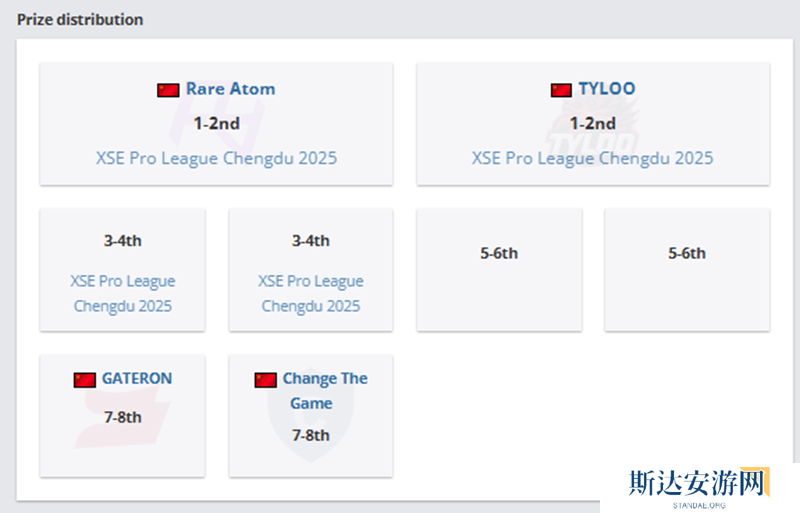Go to the GATERON team page
Image resolution: width=800 pixels, height=513 pixels.
coord(137,379)
